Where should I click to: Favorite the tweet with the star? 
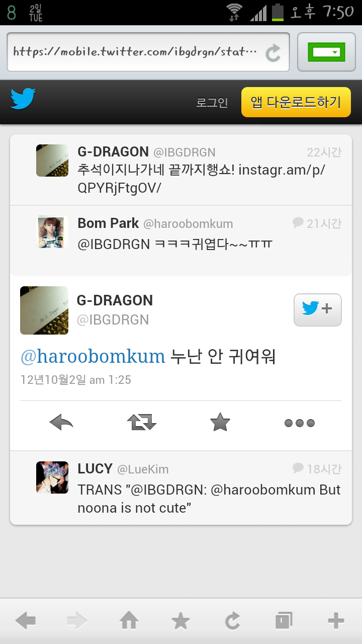tap(220, 422)
